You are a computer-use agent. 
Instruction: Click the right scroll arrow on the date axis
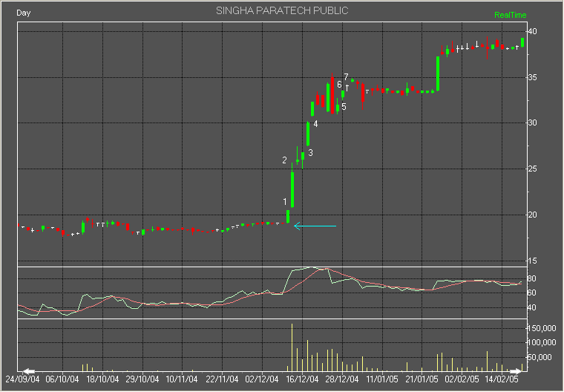516,371
